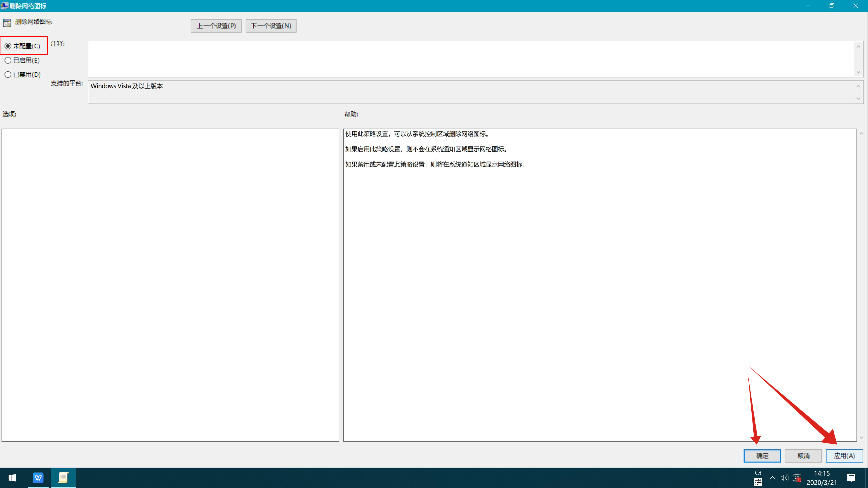Click the network status tray icon

(797, 478)
